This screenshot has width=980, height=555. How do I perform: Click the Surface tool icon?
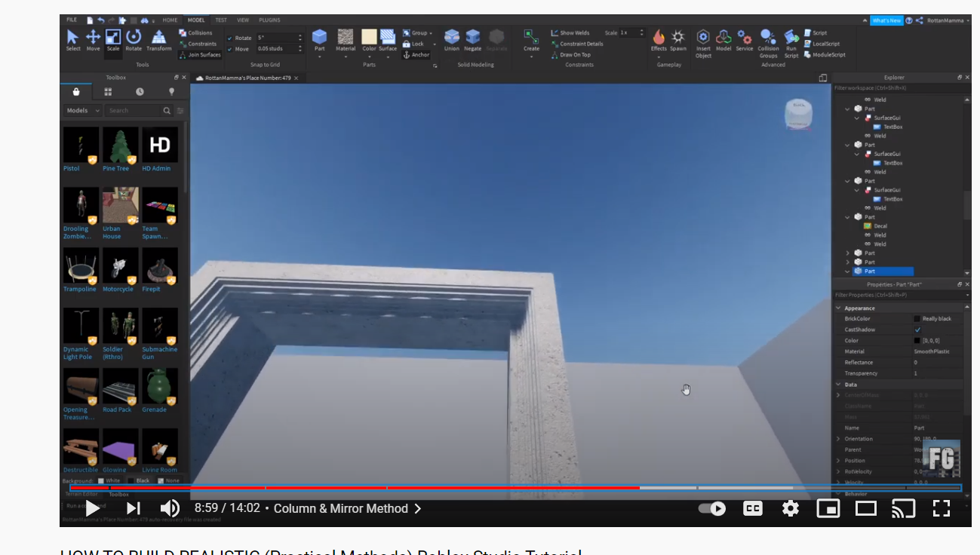pos(388,40)
